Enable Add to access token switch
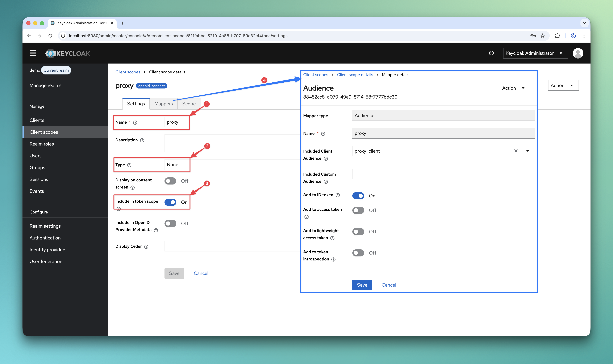This screenshot has height=364, width=613. [358, 211]
